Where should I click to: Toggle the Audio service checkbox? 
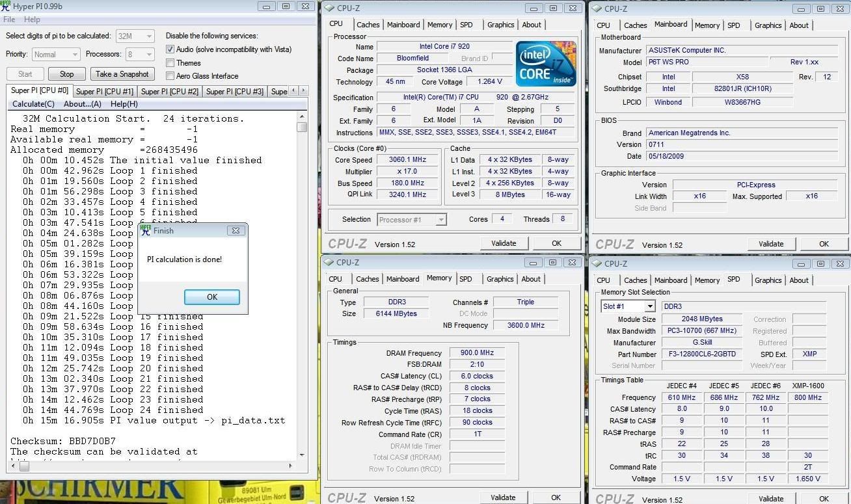[x=170, y=49]
